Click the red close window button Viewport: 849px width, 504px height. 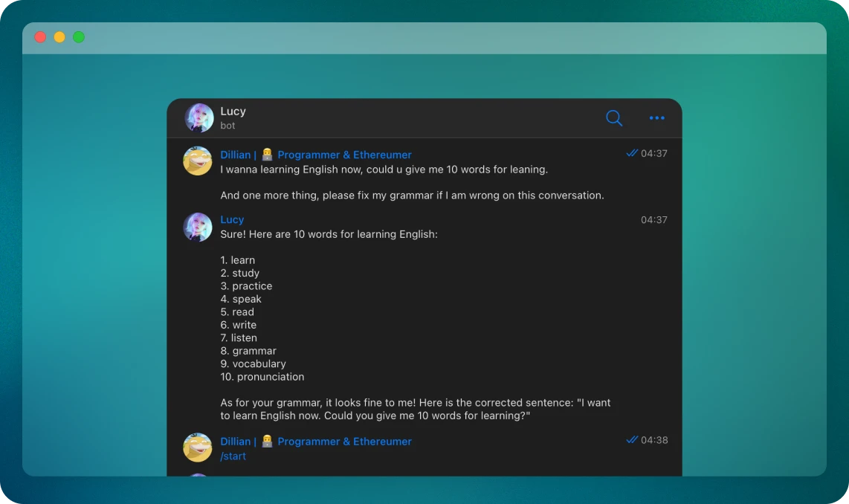[x=40, y=37]
